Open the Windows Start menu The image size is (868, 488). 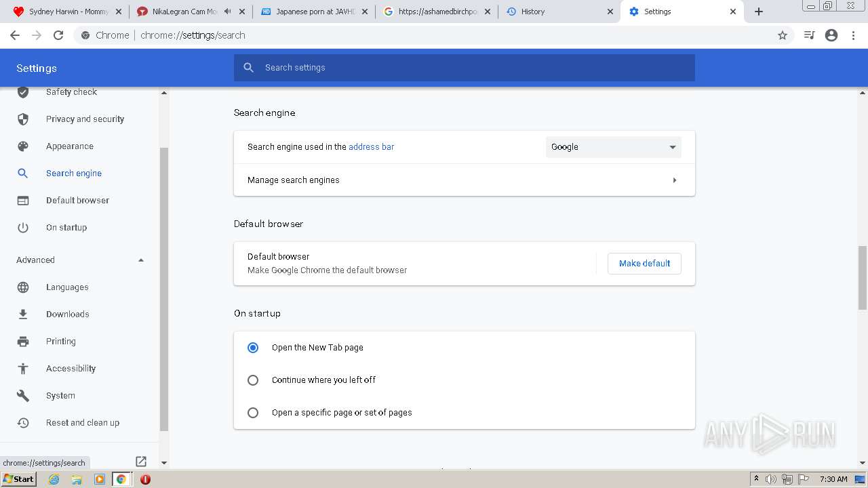tap(18, 479)
